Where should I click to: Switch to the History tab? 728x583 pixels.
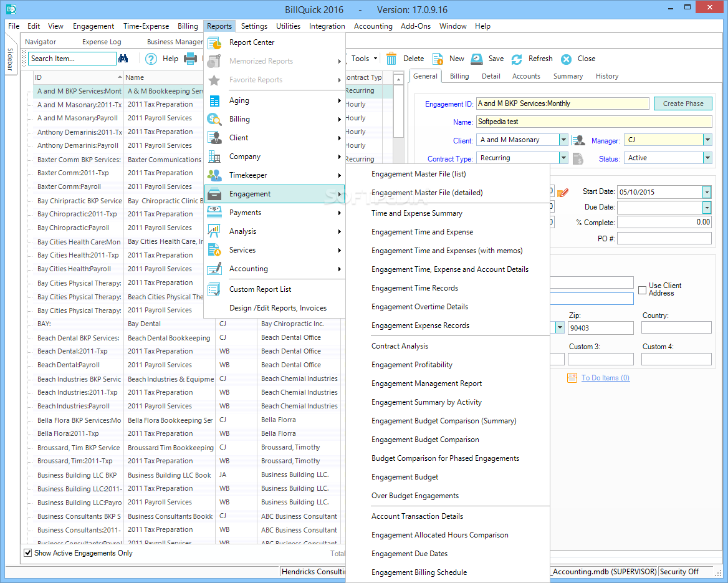point(607,76)
